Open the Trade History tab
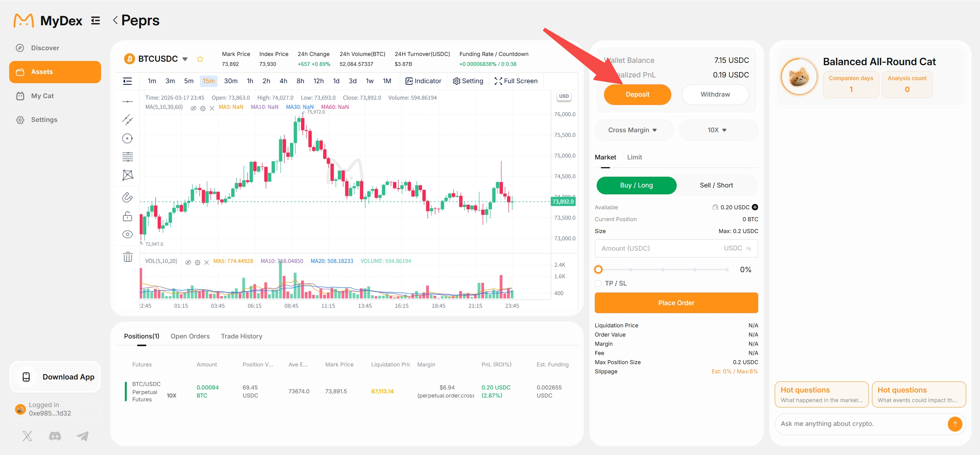Viewport: 980px width, 455px height. tap(242, 336)
